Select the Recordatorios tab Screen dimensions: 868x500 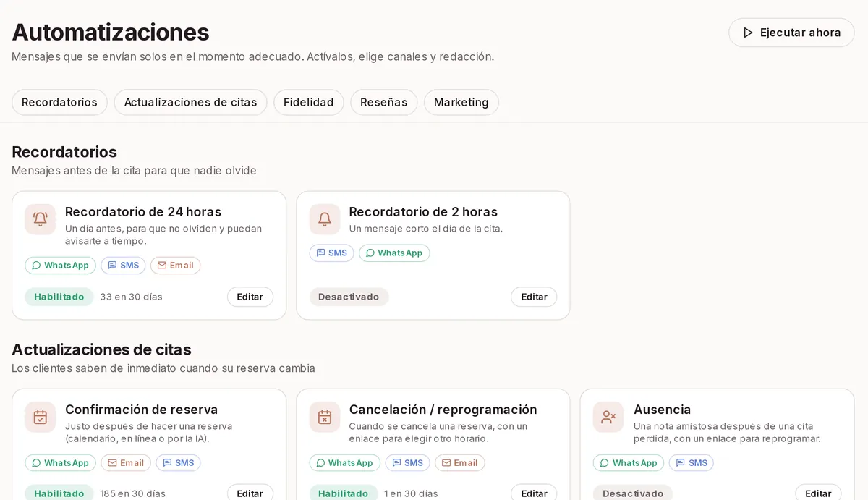[x=59, y=102]
